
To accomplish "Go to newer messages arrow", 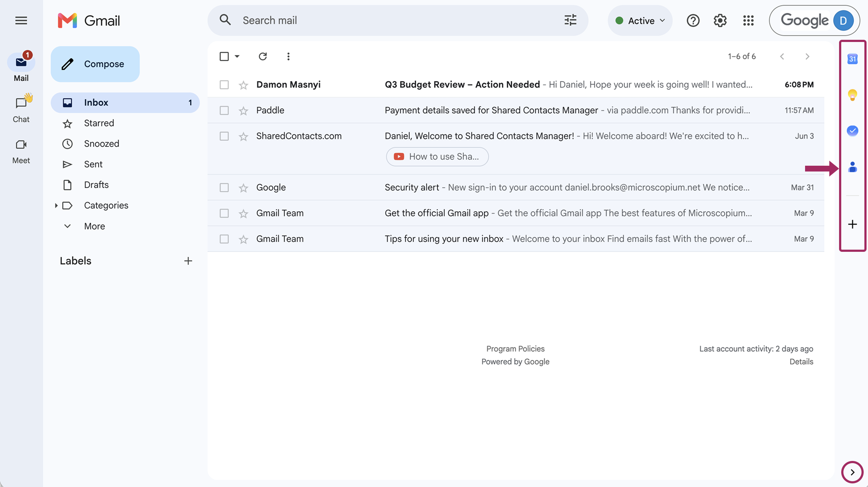I will click(782, 56).
